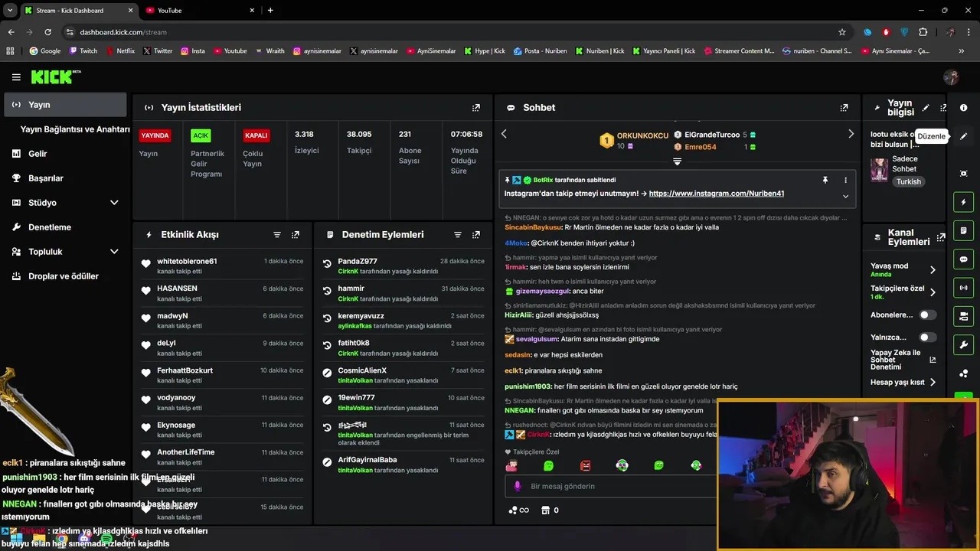Open the Yayıncı Paneli | Kick bookmark
980x551 pixels.
click(664, 51)
